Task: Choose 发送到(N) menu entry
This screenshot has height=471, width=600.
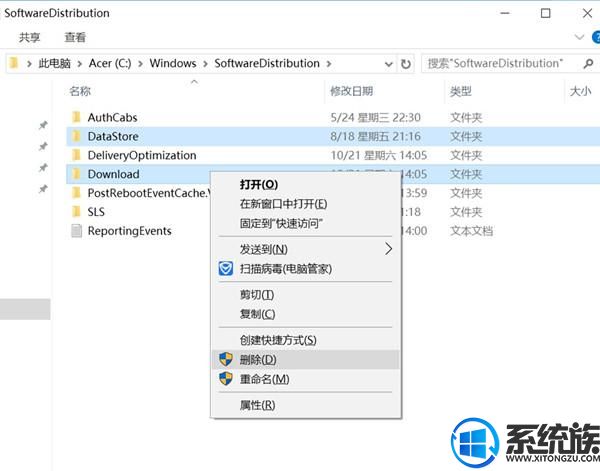Action: click(305, 249)
